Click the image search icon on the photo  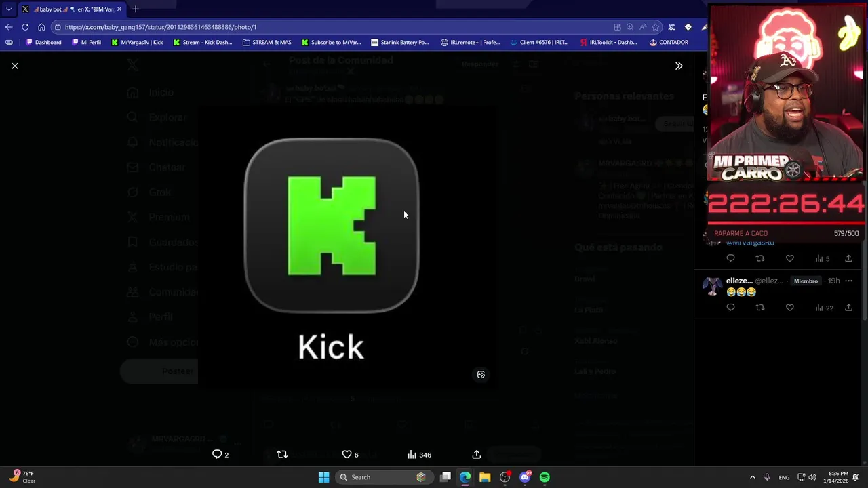coord(481,374)
